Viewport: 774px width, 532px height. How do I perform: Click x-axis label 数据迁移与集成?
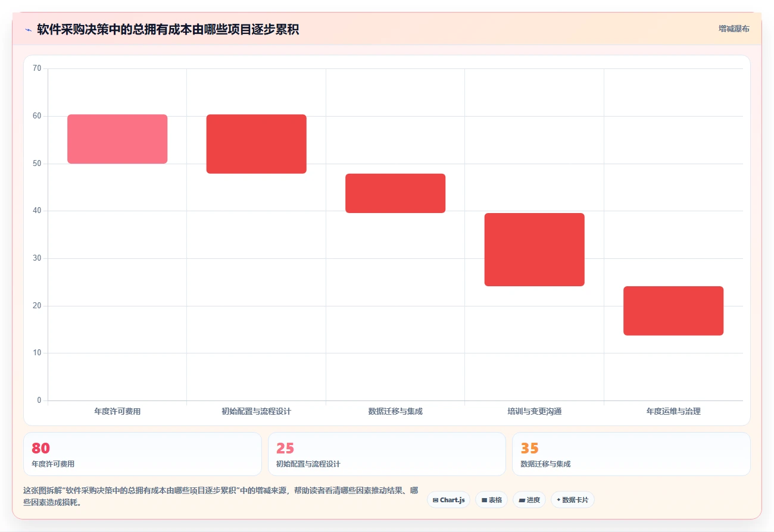click(395, 411)
